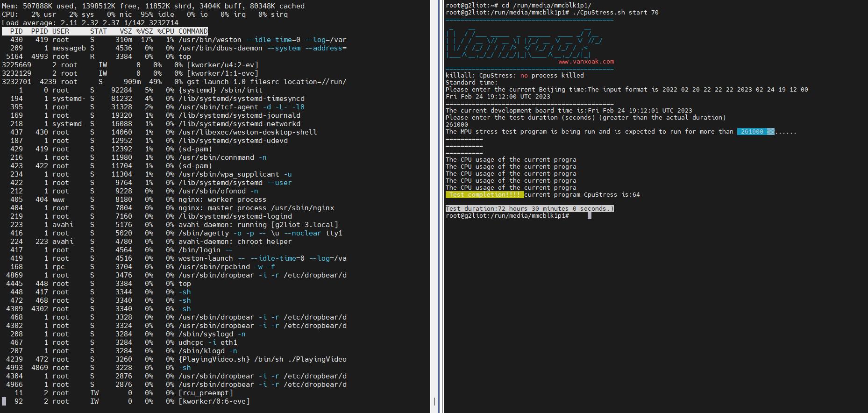Click the Load average line
868x413 pixels.
[90, 23]
